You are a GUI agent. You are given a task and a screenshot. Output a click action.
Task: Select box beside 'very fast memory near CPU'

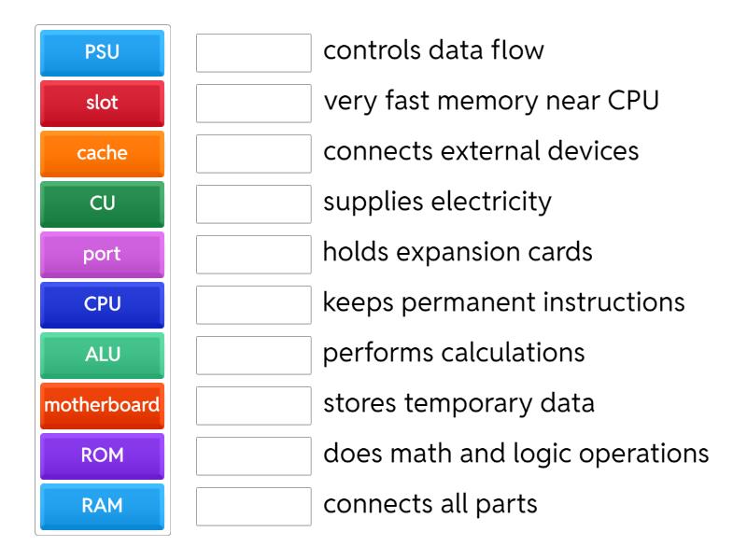click(254, 104)
